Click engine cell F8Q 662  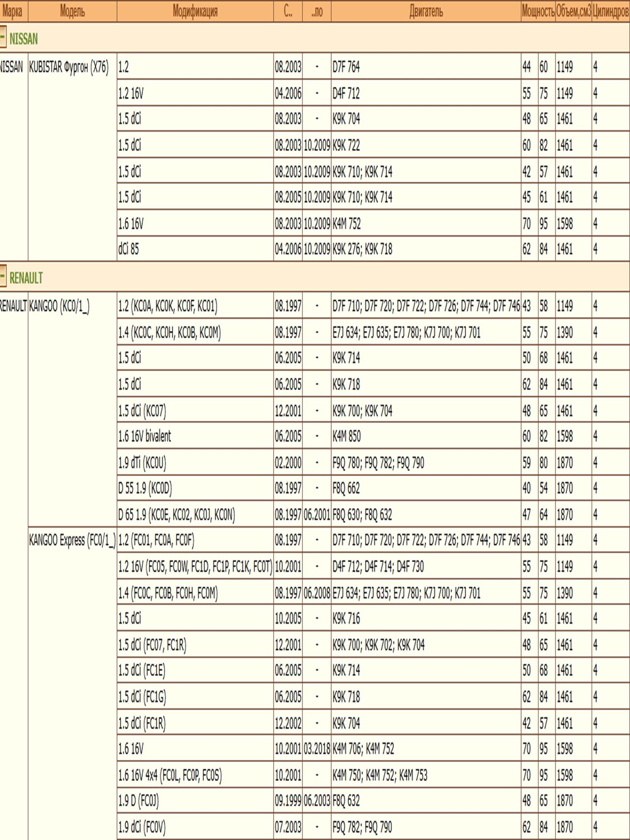click(346, 488)
